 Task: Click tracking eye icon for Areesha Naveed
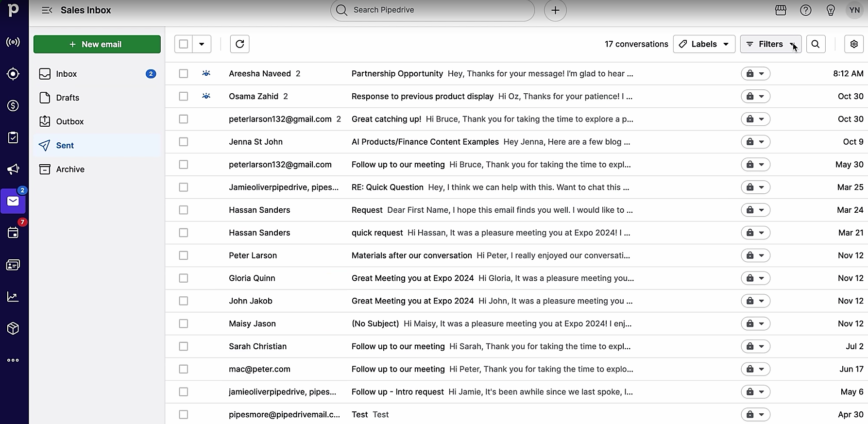pos(206,73)
